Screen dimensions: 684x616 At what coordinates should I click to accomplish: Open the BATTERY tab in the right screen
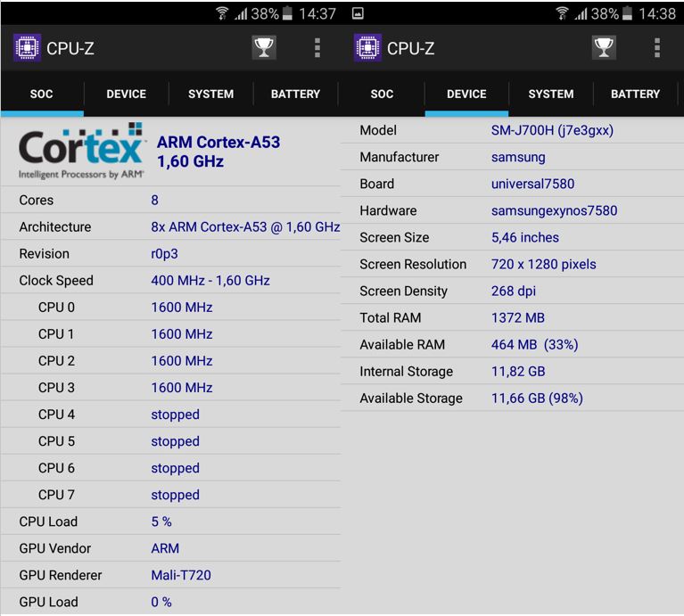tap(636, 94)
